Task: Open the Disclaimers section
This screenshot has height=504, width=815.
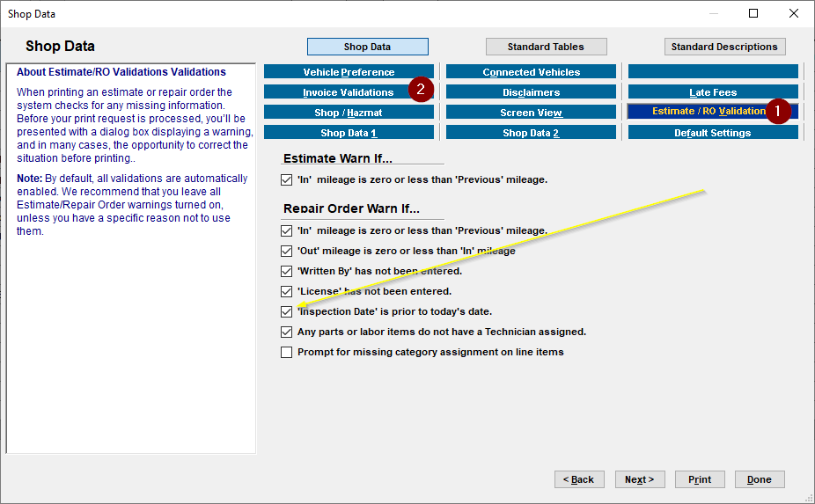Action: [532, 92]
